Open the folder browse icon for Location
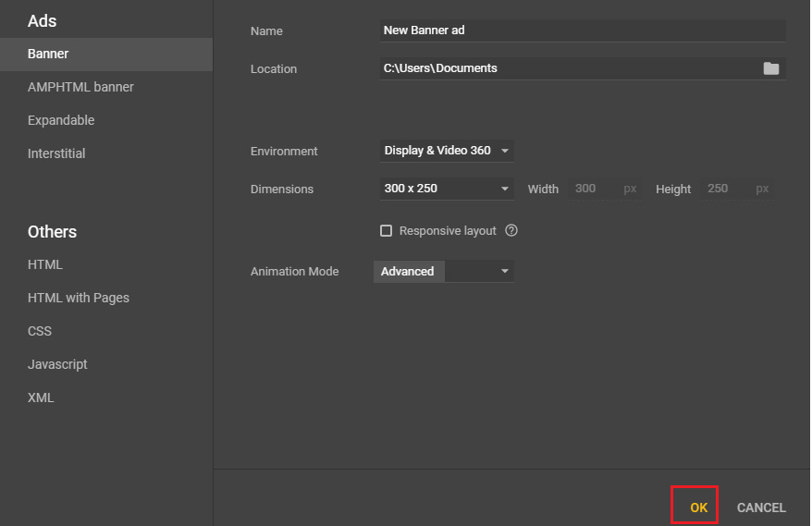Screen dimensions: 812x526 point(770,68)
